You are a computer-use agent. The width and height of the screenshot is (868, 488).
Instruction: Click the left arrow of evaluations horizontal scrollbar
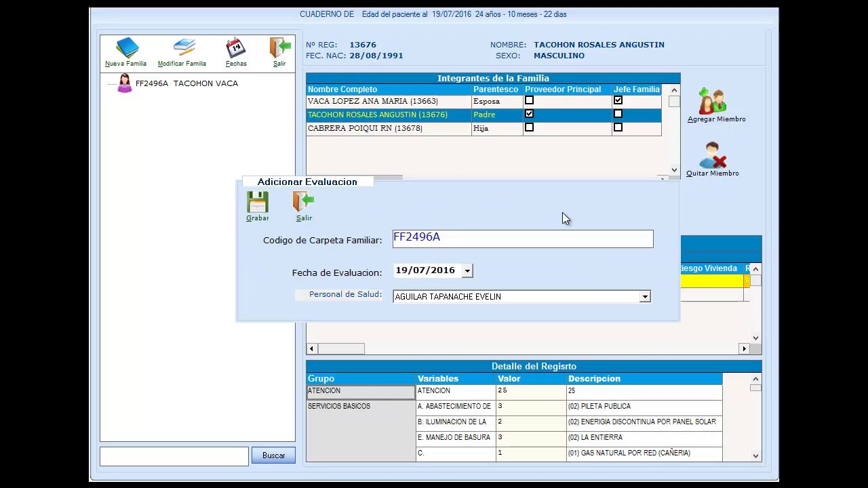[311, 348]
